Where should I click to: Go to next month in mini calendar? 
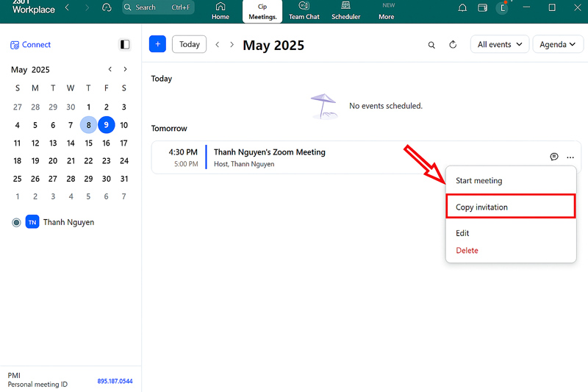[126, 70]
